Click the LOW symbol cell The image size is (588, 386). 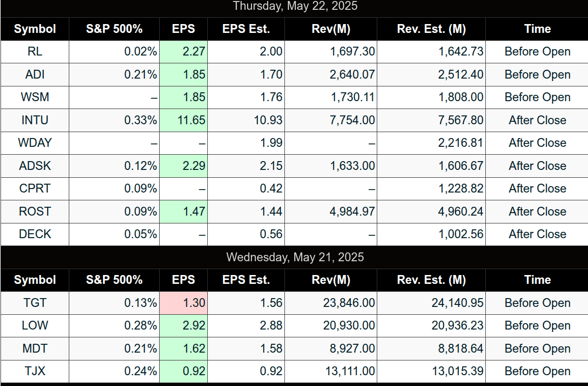(x=35, y=325)
